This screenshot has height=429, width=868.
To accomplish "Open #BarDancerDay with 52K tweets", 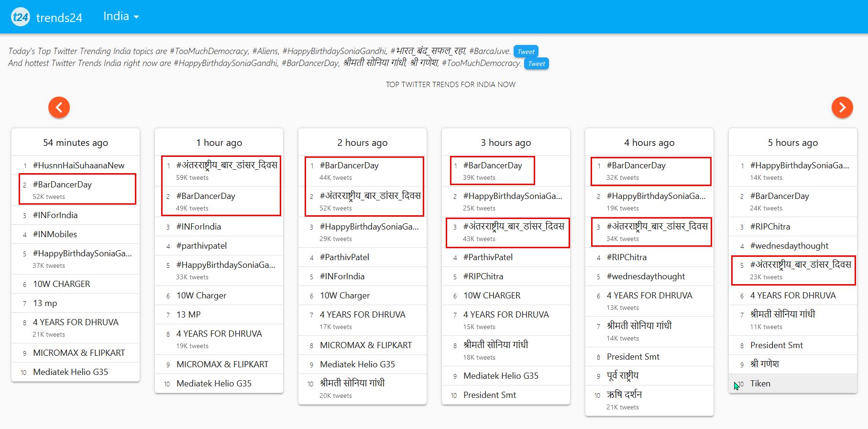I will coord(62,185).
